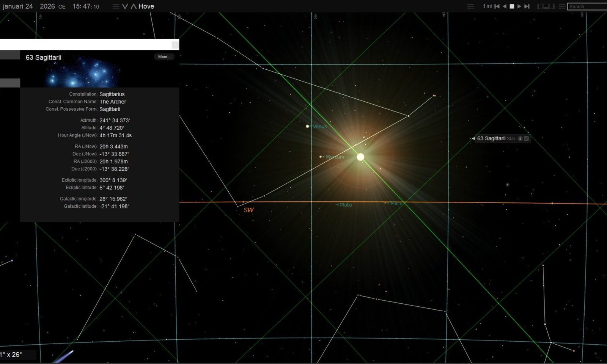This screenshot has width=607, height=364.
Task: Run time forward
Action: [519, 6]
